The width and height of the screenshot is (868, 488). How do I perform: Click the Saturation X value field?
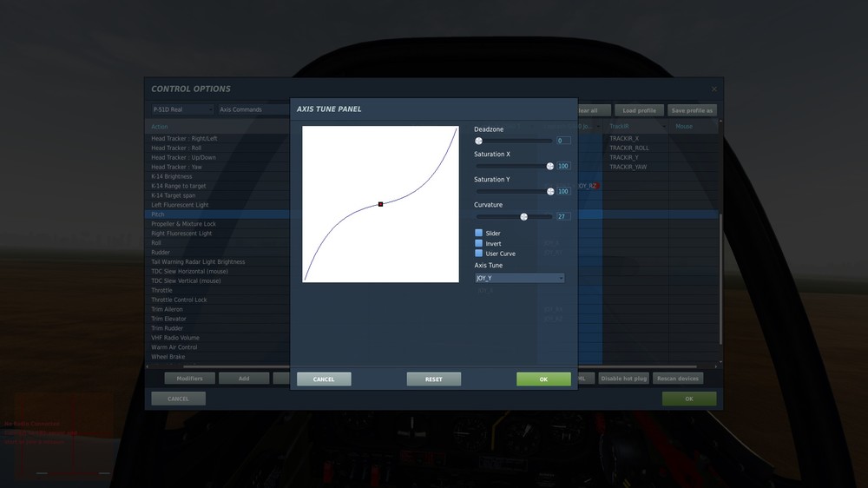(x=563, y=166)
